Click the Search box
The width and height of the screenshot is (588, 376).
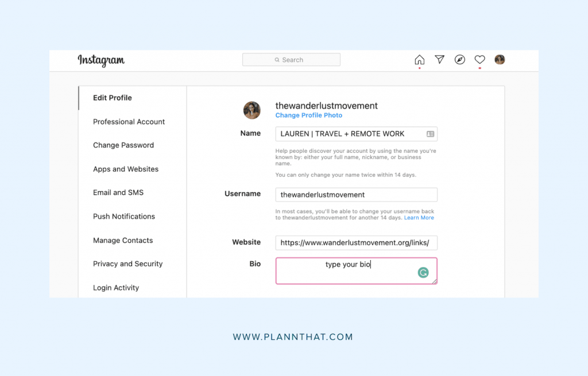click(x=291, y=60)
